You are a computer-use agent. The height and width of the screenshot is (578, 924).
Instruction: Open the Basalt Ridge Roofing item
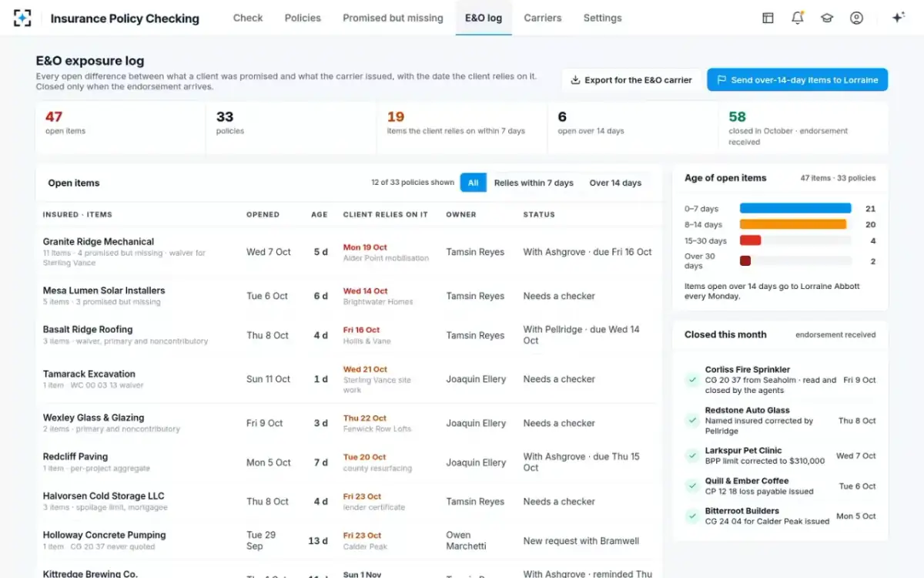coord(349,335)
